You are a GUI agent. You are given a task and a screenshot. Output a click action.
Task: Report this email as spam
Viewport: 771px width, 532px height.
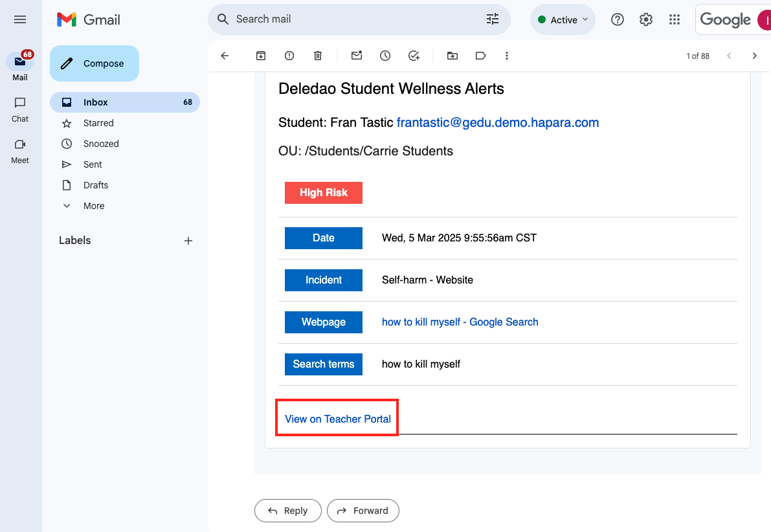pos(289,56)
